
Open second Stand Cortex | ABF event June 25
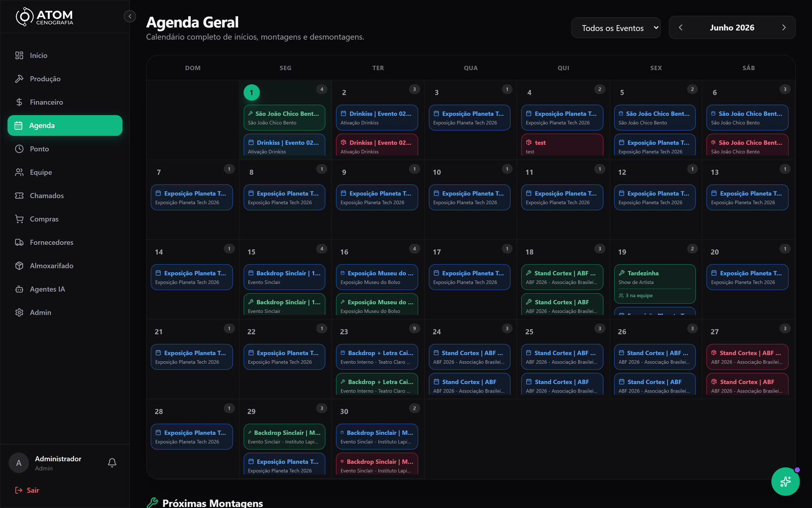(x=562, y=385)
